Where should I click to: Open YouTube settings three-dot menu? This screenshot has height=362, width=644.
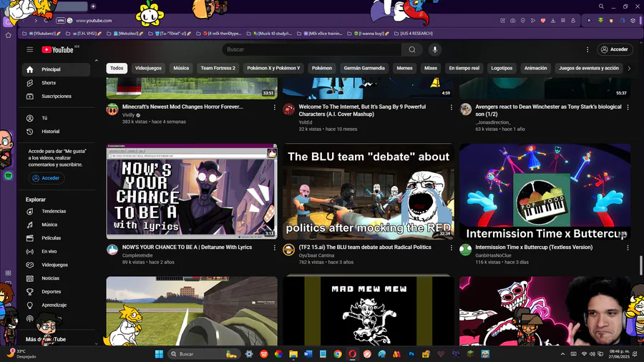[x=587, y=49]
